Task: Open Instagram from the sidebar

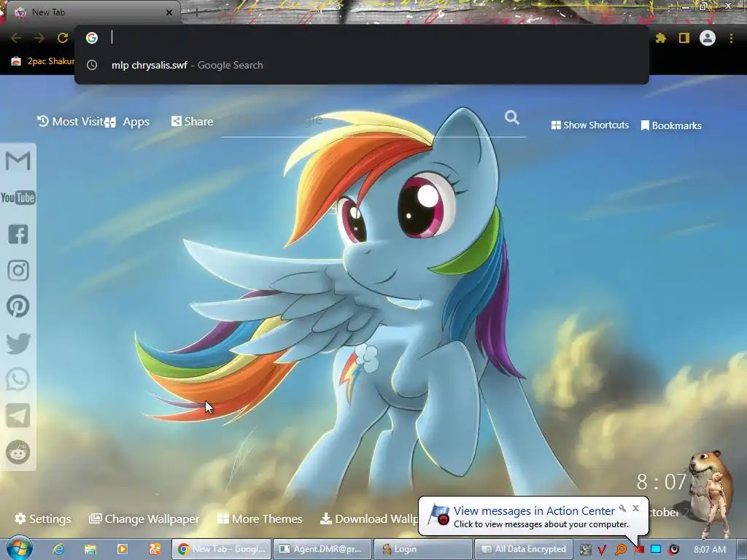Action: [x=18, y=271]
